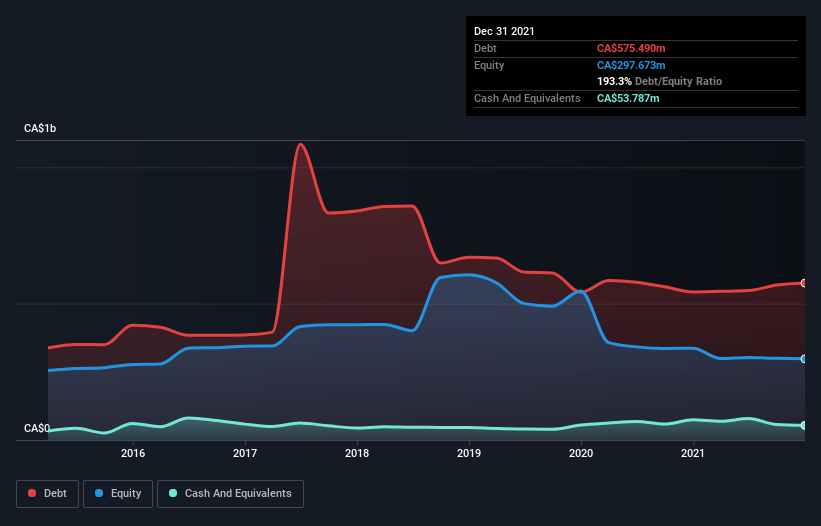Select the 2019 x-axis label
Viewport: 821px width, 526px height.
click(x=469, y=453)
